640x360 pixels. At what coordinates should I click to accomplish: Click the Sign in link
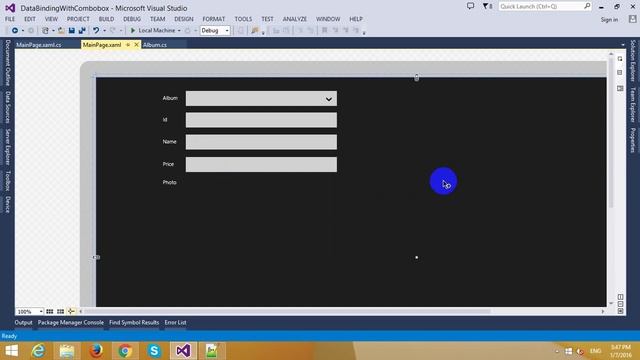(x=609, y=20)
